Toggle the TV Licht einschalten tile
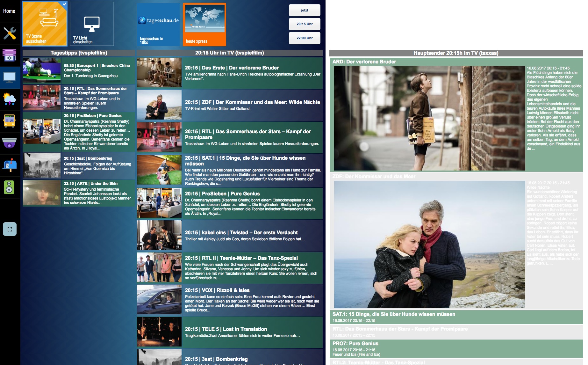 (x=92, y=24)
